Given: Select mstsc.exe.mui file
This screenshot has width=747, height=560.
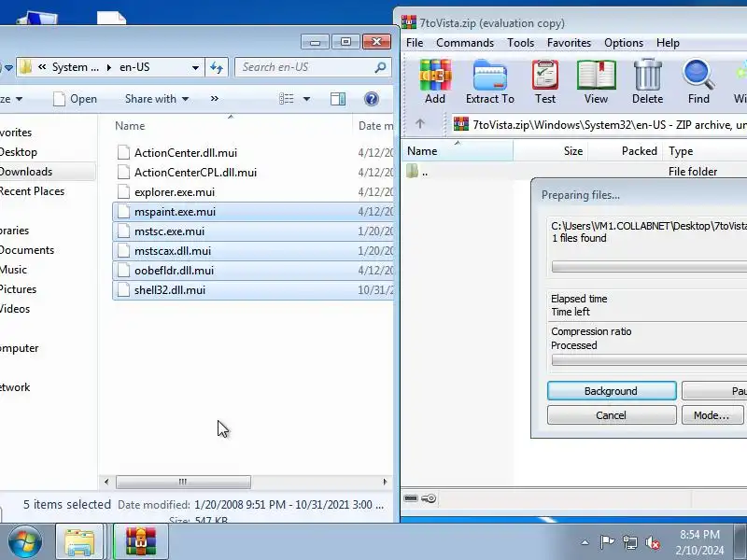Looking at the screenshot, I should click(x=253, y=231).
